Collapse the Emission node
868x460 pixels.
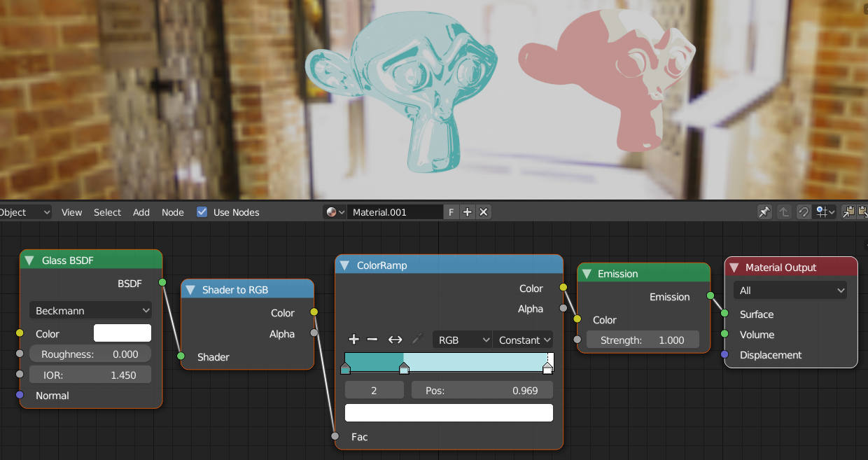click(587, 274)
